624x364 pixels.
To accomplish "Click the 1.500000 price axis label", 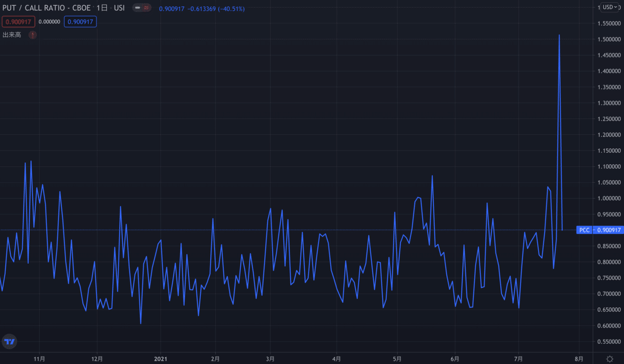I will point(609,40).
